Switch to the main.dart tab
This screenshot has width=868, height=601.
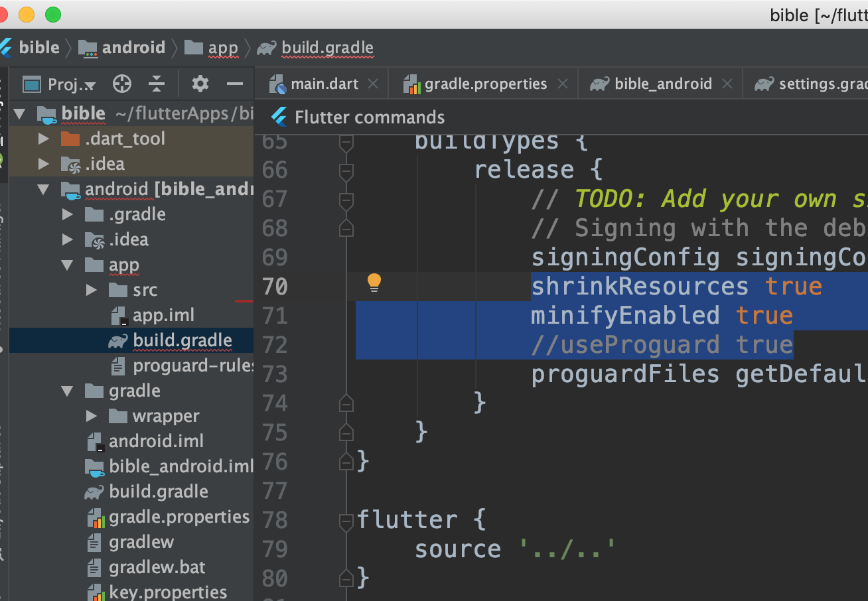click(324, 84)
